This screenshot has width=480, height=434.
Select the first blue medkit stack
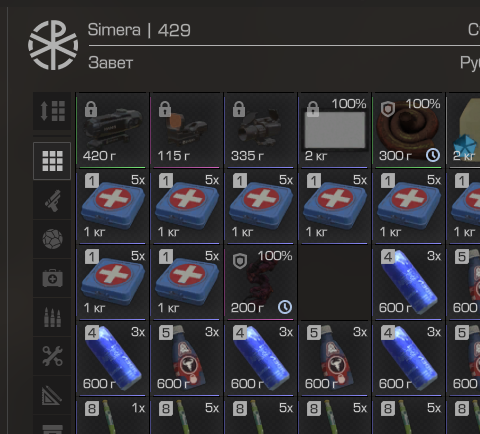112,206
